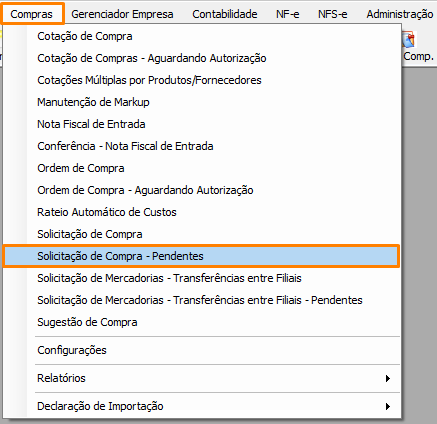
Task: Open Manutenção de Markup
Action: 201,102
